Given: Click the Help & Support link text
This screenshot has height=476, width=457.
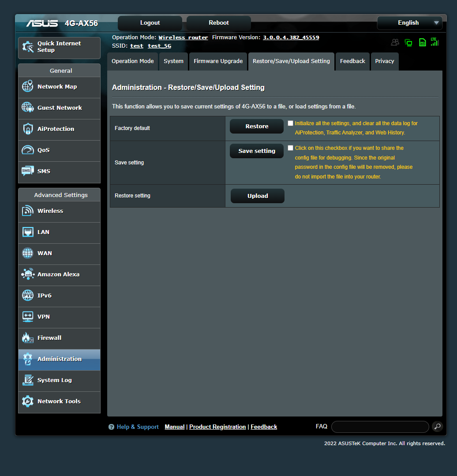Looking at the screenshot, I should (x=138, y=427).
